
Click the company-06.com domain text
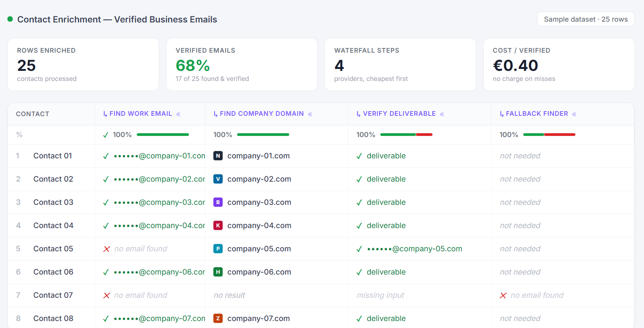(x=259, y=272)
